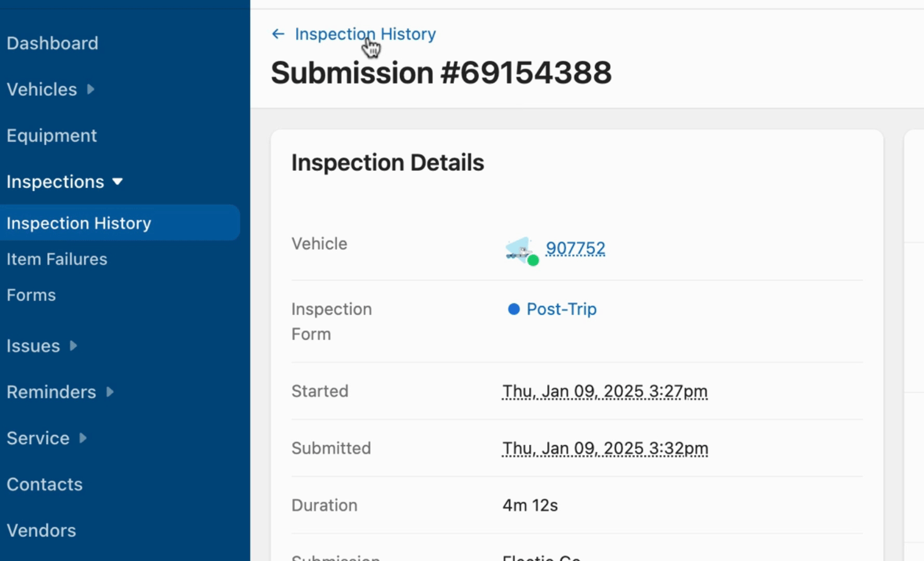Expand the Reminders sidebar arrow
The image size is (924, 561).
[110, 392]
